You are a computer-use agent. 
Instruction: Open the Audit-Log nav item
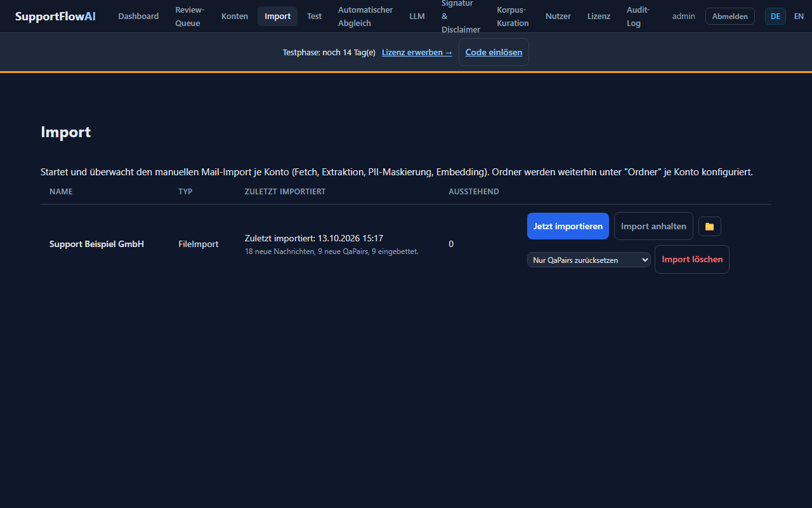tap(638, 17)
